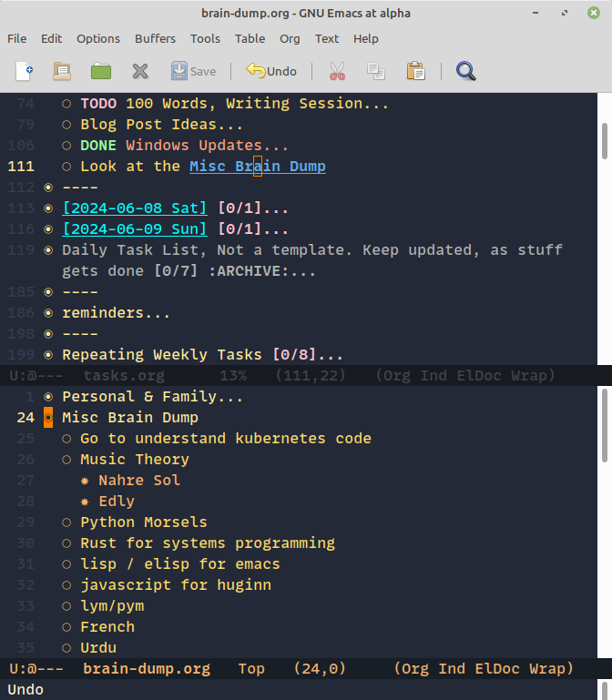Expand the folded reminders heading
Image resolution: width=612 pixels, height=700 pixels.
pyautogui.click(x=116, y=312)
